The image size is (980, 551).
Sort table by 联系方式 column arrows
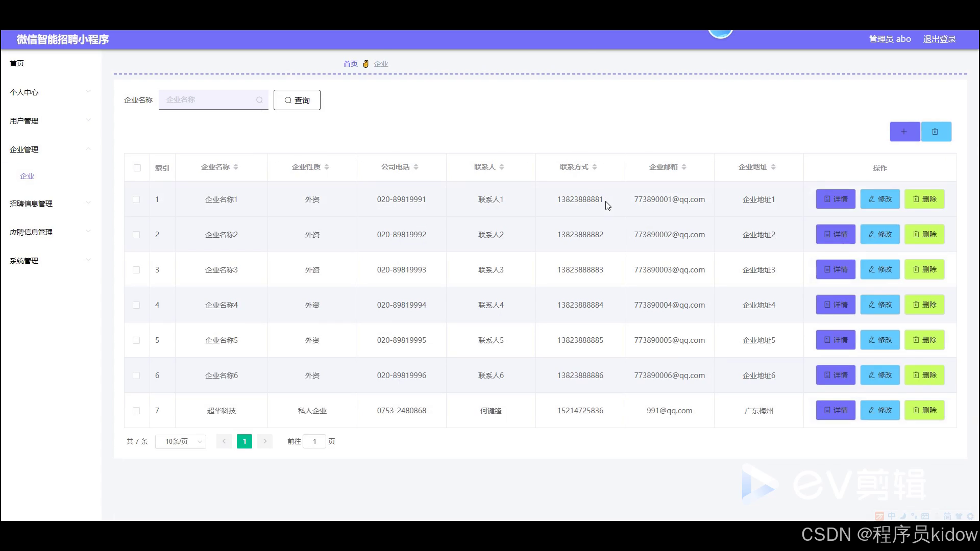coord(595,167)
